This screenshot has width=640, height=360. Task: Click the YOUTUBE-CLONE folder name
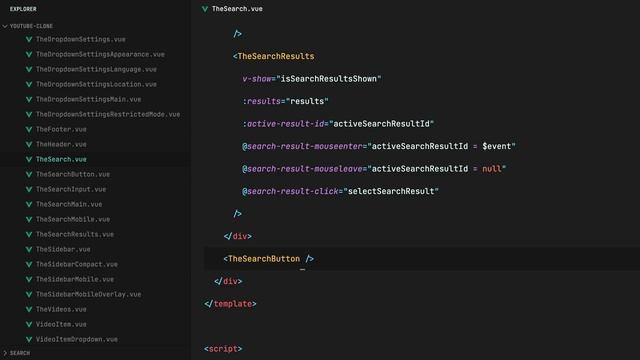[x=31, y=26]
